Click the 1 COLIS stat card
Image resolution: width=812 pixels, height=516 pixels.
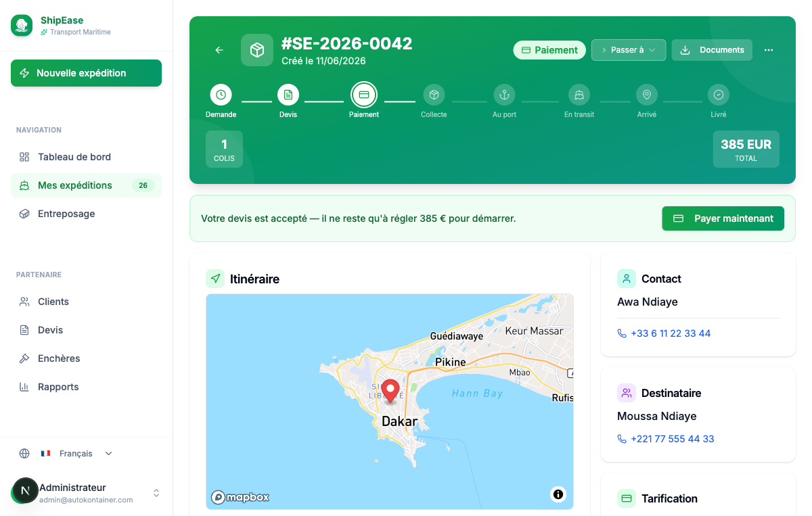[224, 149]
